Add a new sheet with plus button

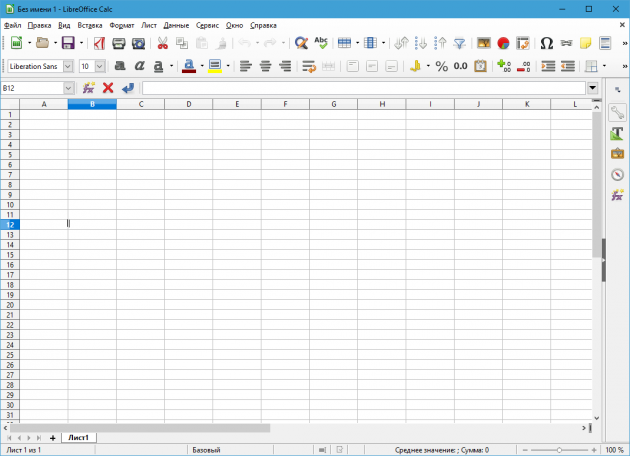(52, 438)
